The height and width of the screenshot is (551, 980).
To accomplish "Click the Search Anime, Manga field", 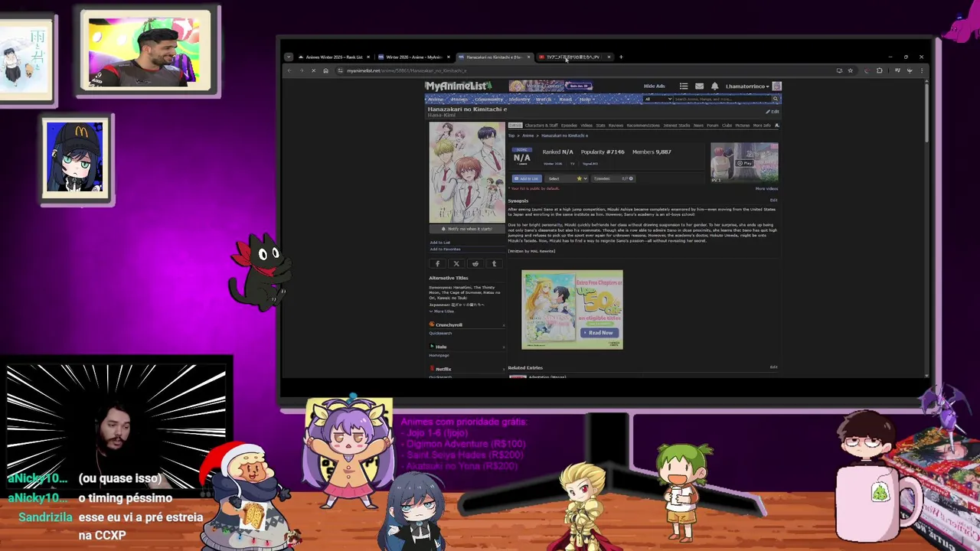I will [x=721, y=99].
